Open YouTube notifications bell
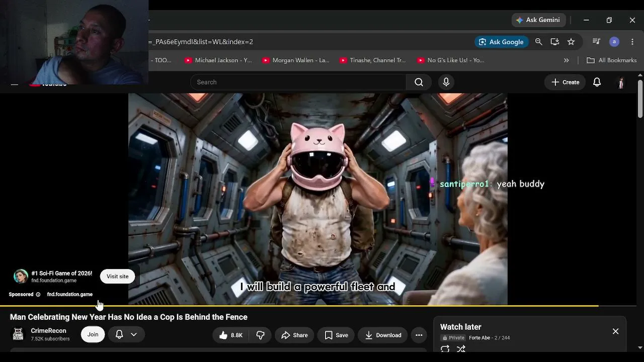644x362 pixels. pos(597,82)
